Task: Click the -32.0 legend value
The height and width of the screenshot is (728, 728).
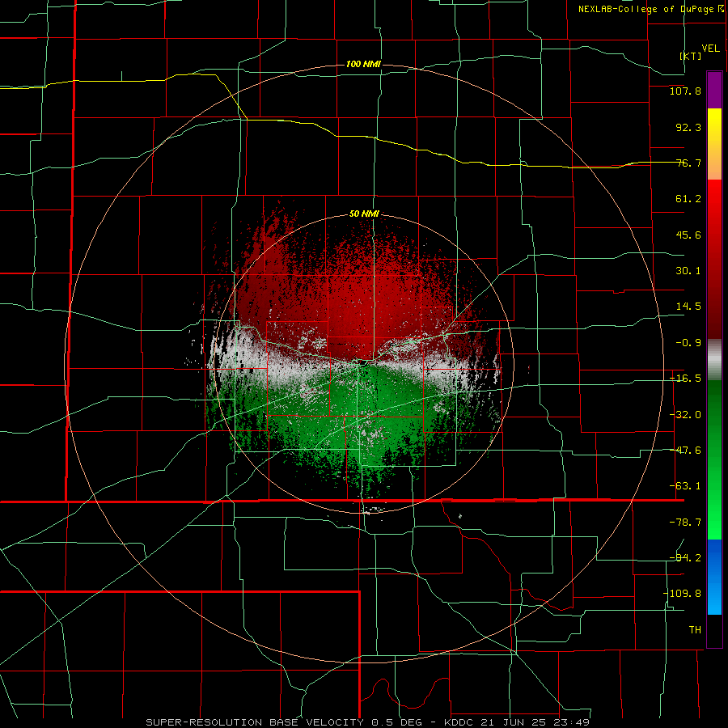Action: coord(685,415)
